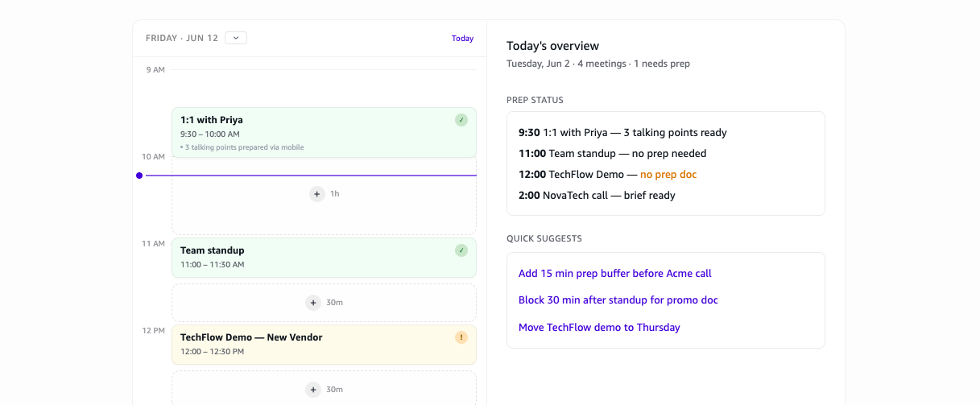Jump to Today in the calendar
Screen dimensions: 980x405
pyautogui.click(x=462, y=39)
